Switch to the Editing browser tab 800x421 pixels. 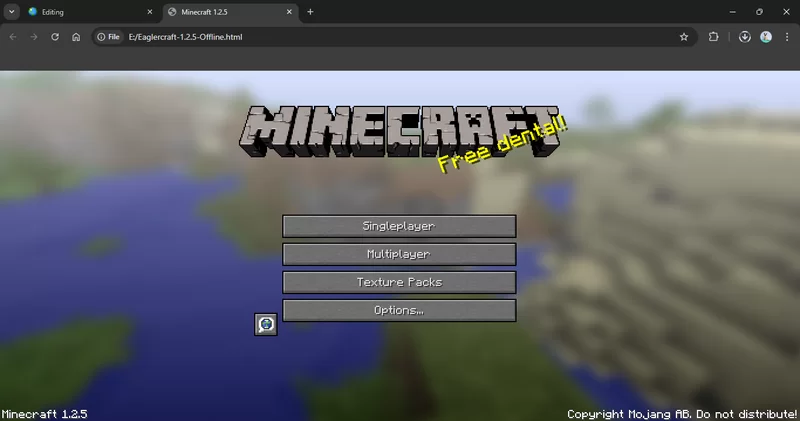tap(89, 12)
